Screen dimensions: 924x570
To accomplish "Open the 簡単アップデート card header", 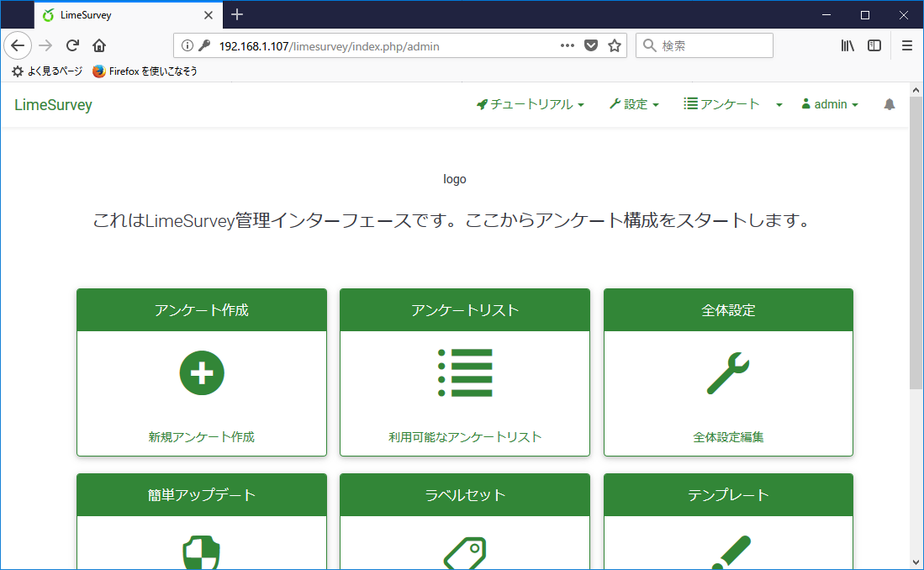I will (x=202, y=495).
